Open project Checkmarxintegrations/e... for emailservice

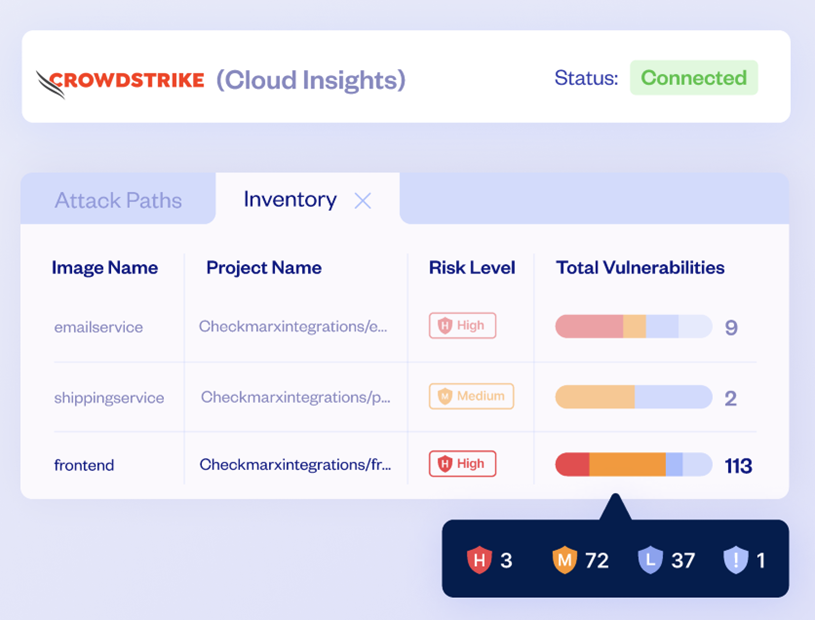pyautogui.click(x=293, y=326)
